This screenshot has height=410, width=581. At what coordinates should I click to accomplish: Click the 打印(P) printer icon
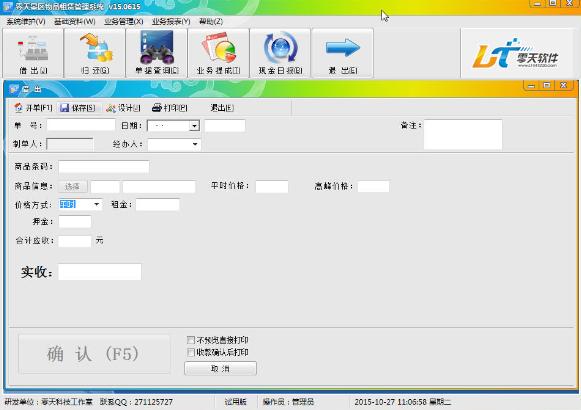point(170,108)
